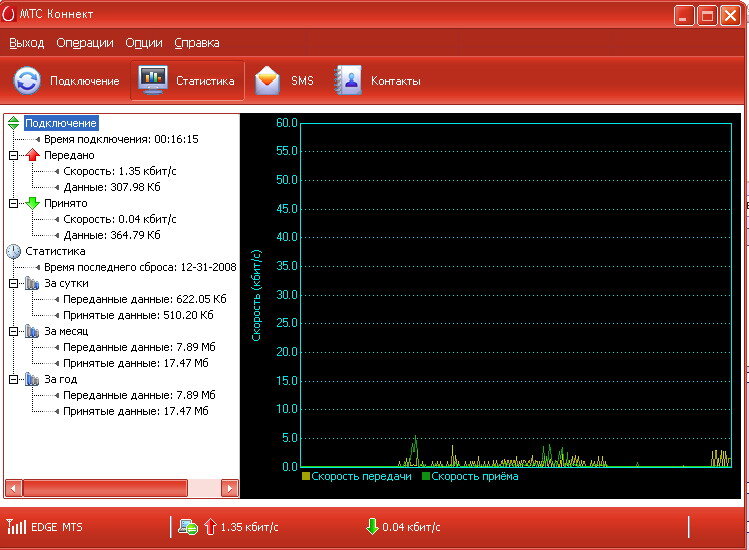The image size is (749, 550).
Task: Click the green Скорость приёма legend swatch
Action: click(426, 476)
